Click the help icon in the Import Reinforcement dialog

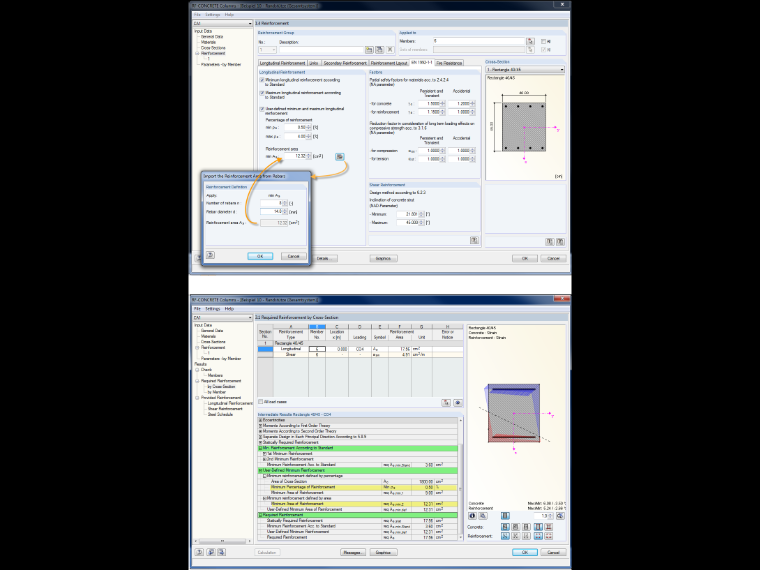click(x=210, y=255)
